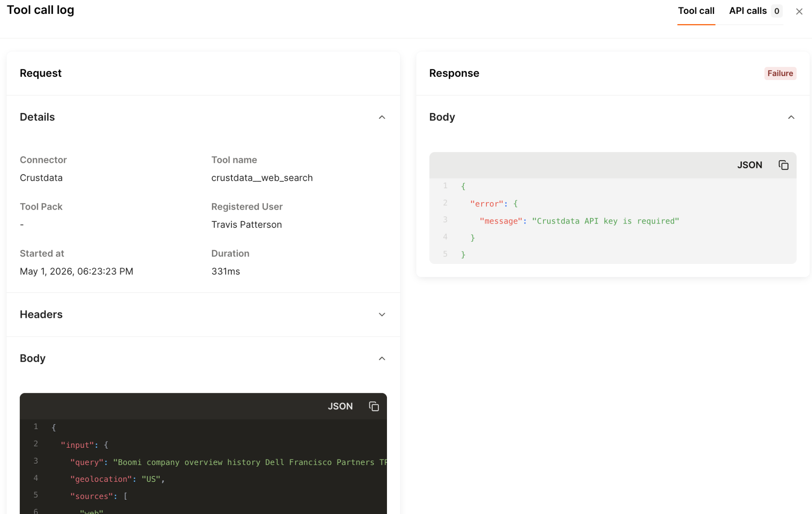Click the Failure status badge
The width and height of the screenshot is (812, 514).
[x=780, y=73]
